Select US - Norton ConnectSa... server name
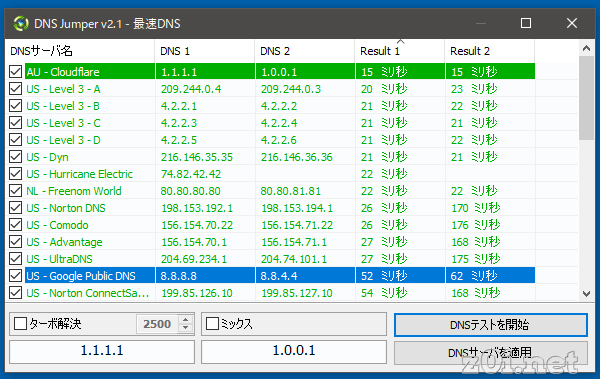The image size is (600, 379). 88,293
